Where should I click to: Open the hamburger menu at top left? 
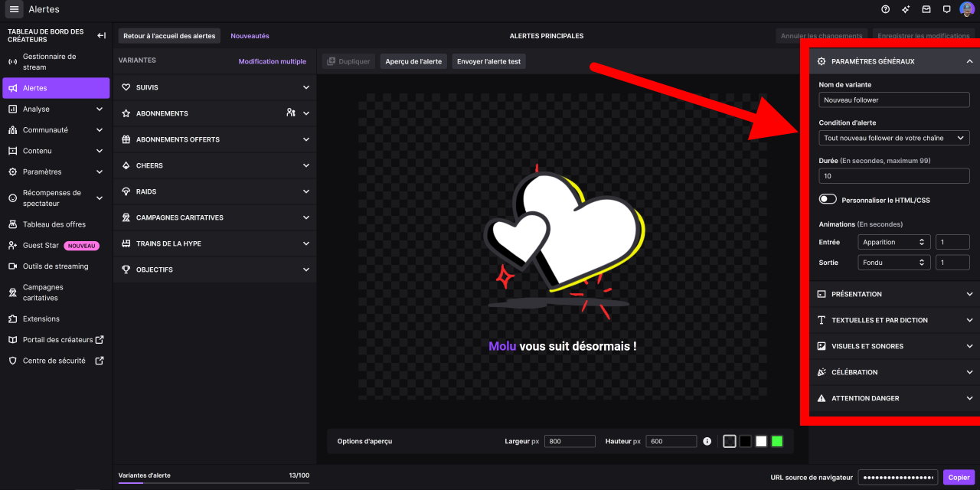tap(13, 9)
